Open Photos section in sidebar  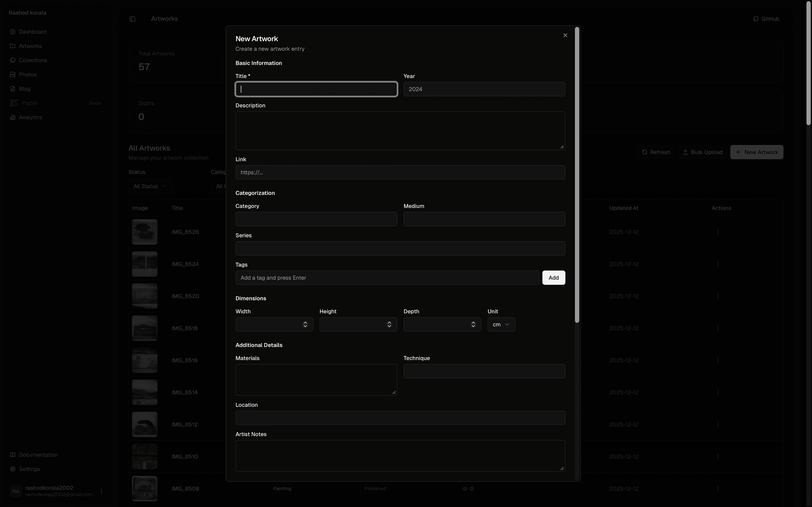(27, 74)
